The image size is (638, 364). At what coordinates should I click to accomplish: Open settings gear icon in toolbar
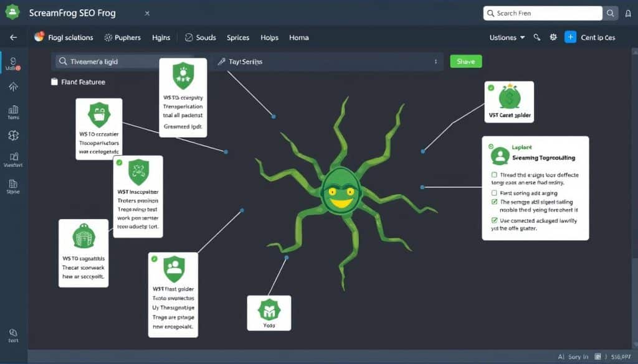point(553,37)
